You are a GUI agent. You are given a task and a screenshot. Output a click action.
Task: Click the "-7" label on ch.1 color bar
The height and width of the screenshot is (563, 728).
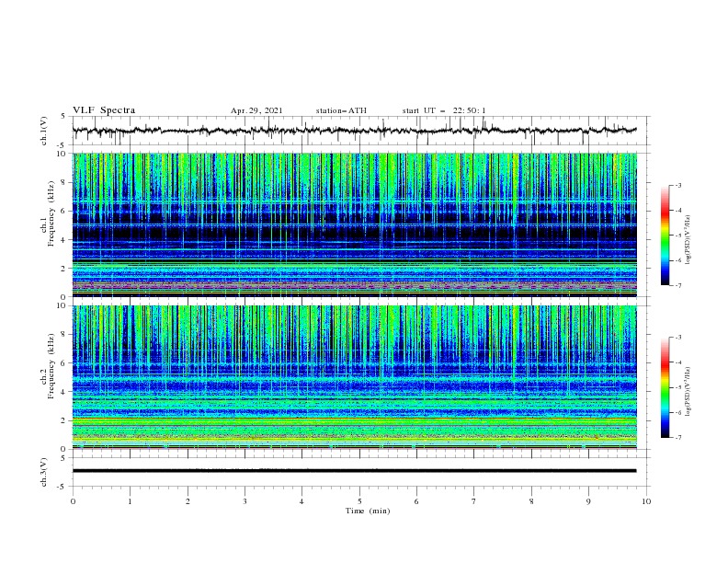pyautogui.click(x=677, y=285)
